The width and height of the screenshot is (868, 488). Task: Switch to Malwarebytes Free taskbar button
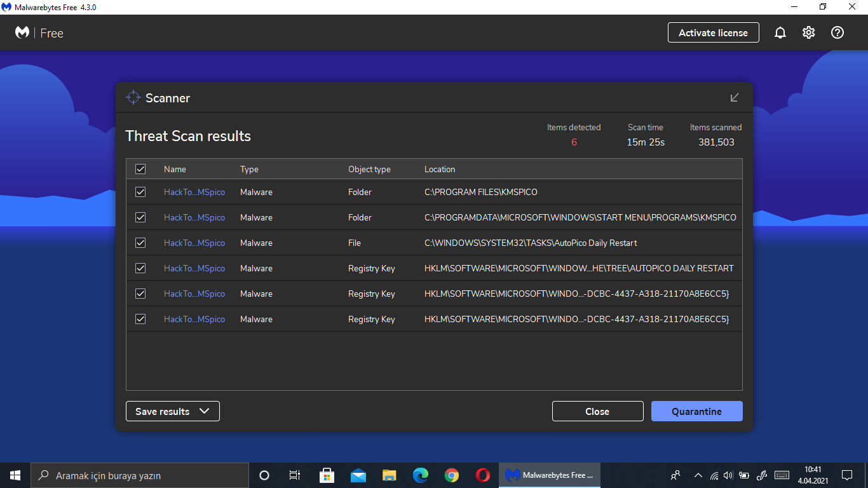[550, 475]
